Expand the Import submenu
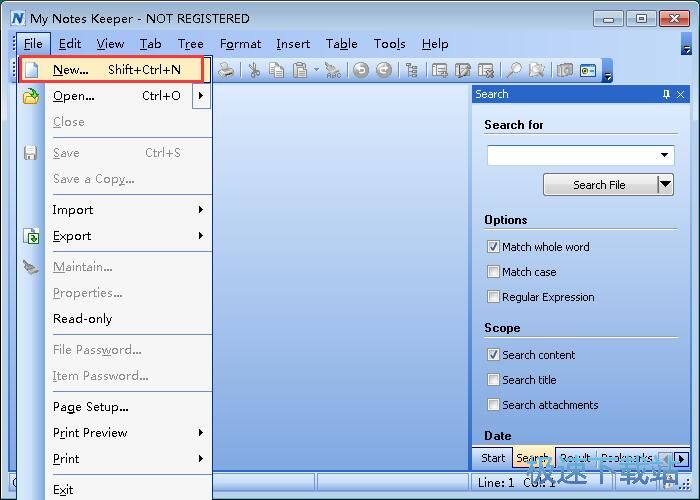The height and width of the screenshot is (500, 700). coord(201,209)
